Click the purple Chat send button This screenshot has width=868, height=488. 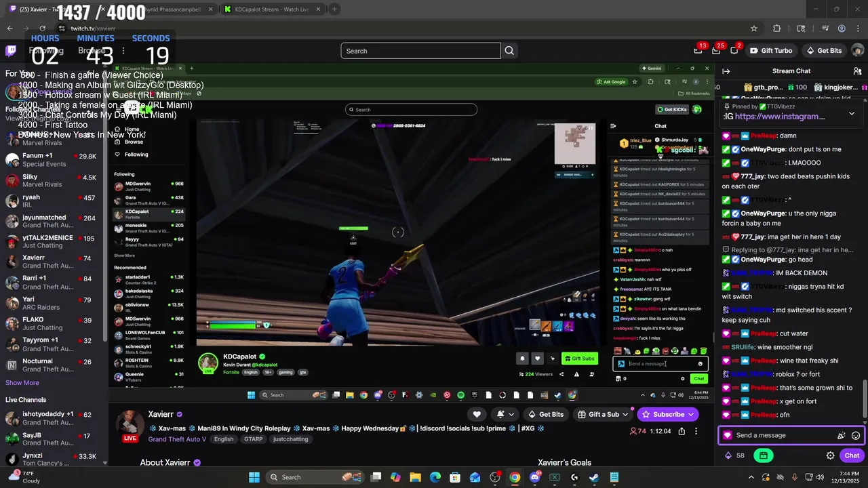point(852,455)
